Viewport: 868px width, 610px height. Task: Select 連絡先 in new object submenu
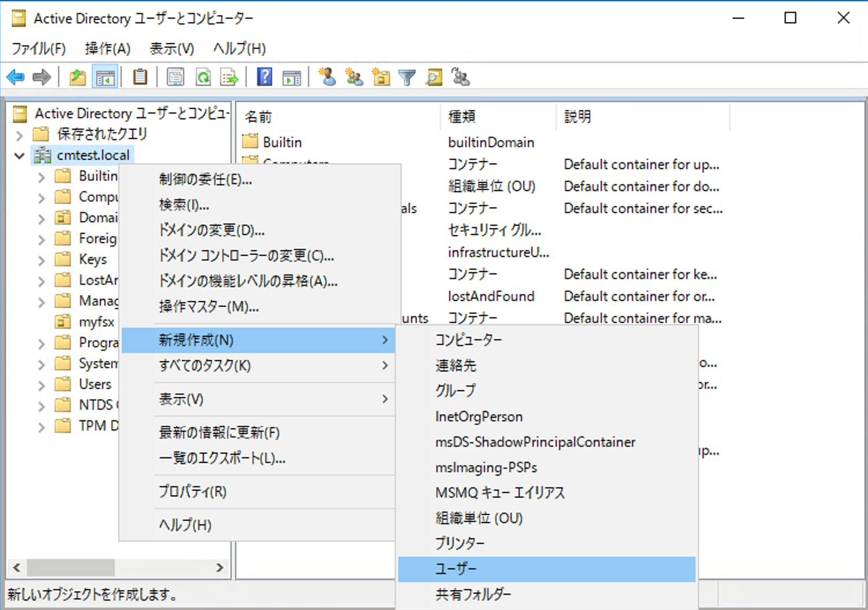tap(547, 366)
